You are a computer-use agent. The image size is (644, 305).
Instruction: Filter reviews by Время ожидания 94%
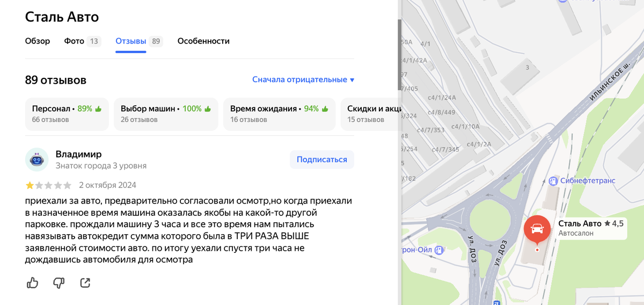tap(279, 114)
